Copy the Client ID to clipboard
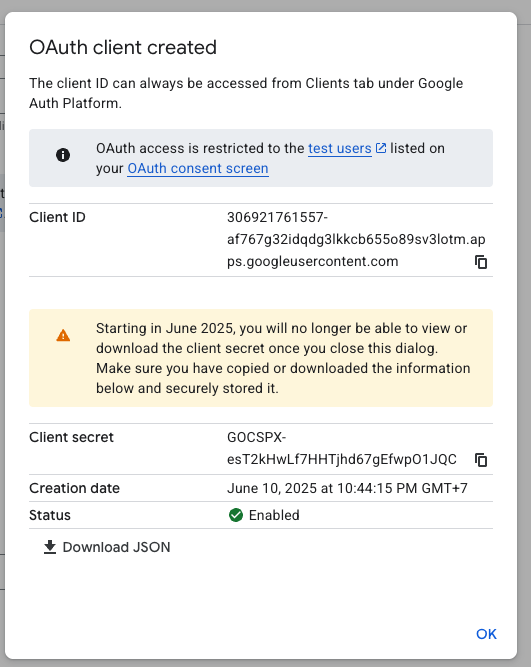 pos(481,262)
